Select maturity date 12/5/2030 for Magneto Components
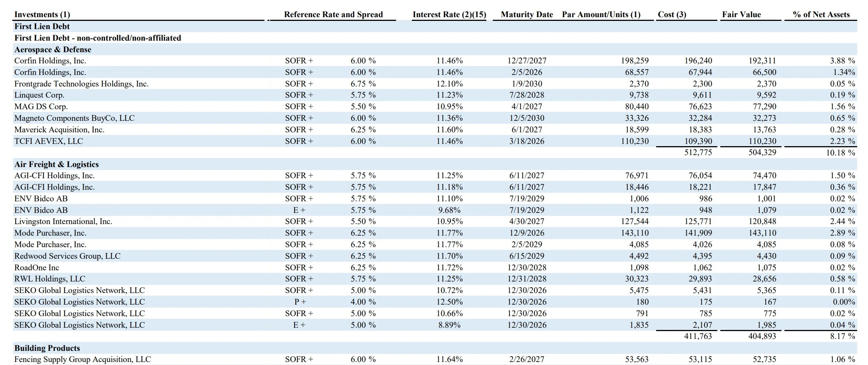 pyautogui.click(x=527, y=118)
